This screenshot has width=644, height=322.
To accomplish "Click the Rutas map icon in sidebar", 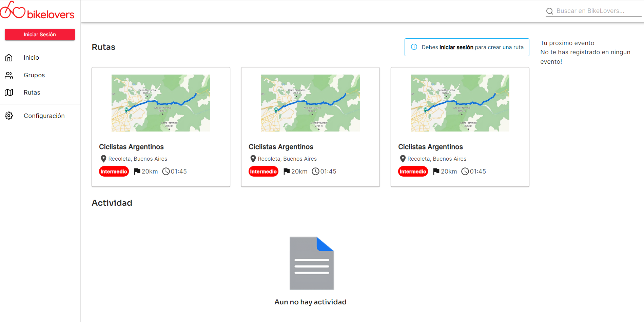I will tap(9, 93).
